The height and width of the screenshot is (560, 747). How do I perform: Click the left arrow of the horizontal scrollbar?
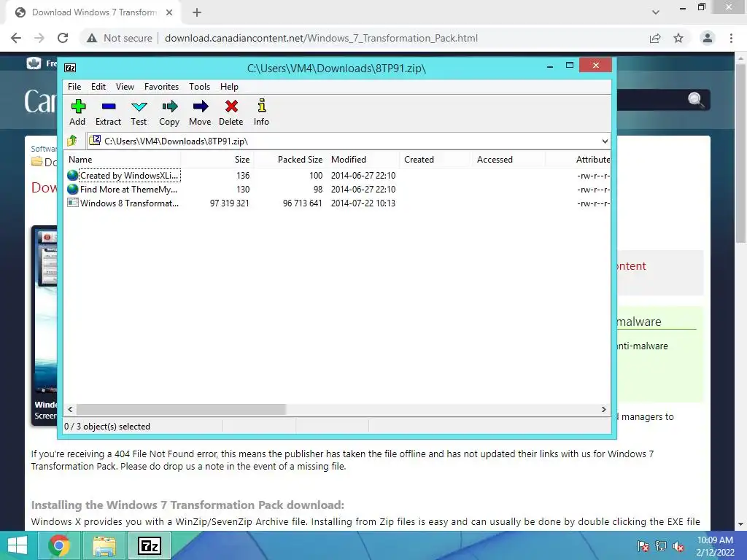pos(71,410)
